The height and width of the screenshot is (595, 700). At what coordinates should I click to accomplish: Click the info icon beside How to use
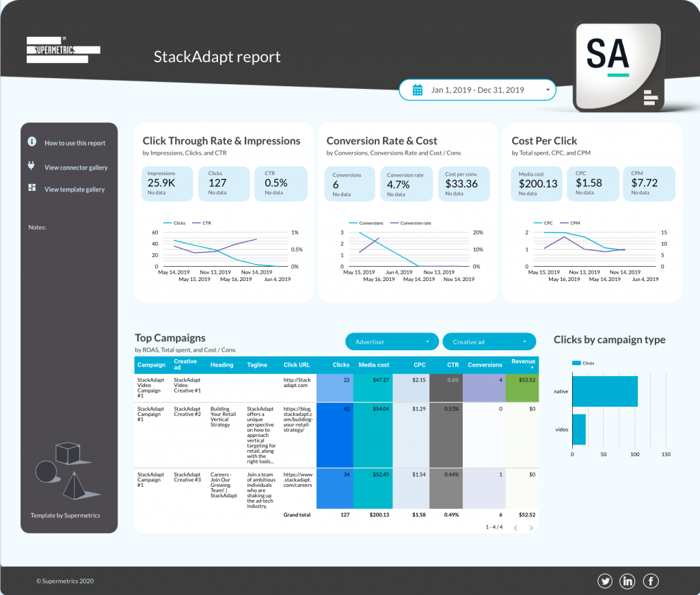click(x=31, y=142)
